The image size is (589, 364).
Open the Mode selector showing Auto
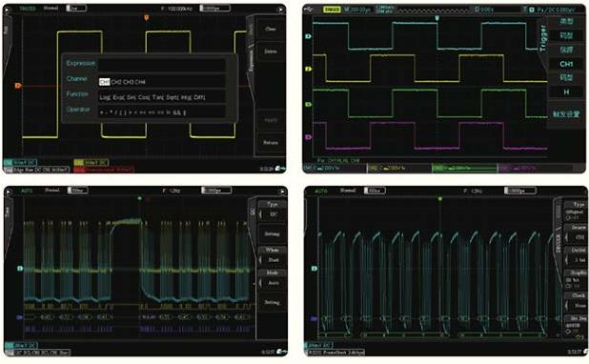click(x=273, y=279)
